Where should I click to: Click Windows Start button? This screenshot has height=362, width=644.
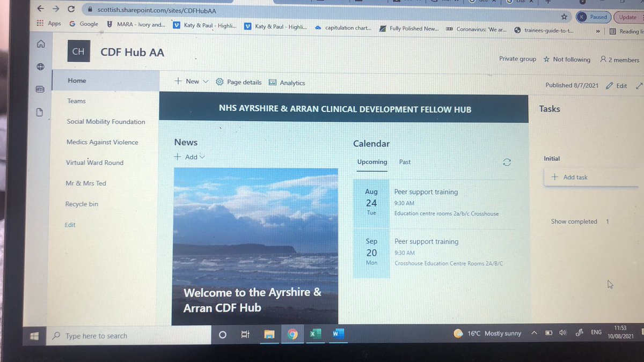34,336
